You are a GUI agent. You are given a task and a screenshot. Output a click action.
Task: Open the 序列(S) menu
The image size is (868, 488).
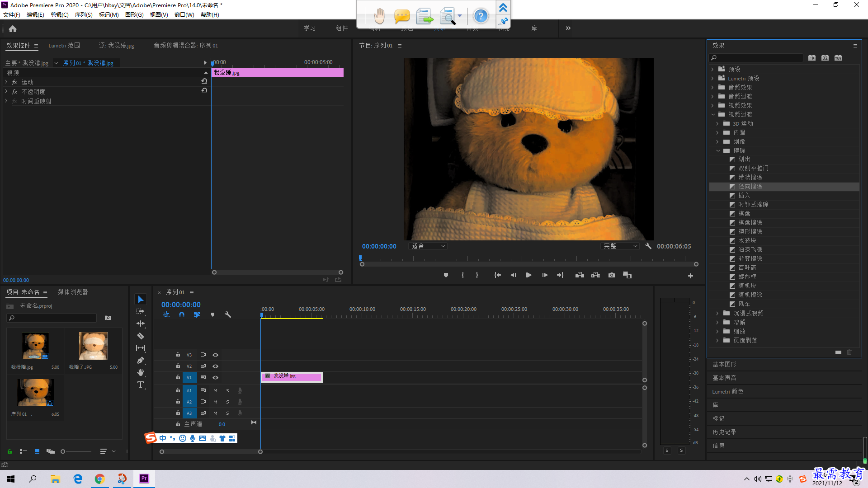(84, 15)
